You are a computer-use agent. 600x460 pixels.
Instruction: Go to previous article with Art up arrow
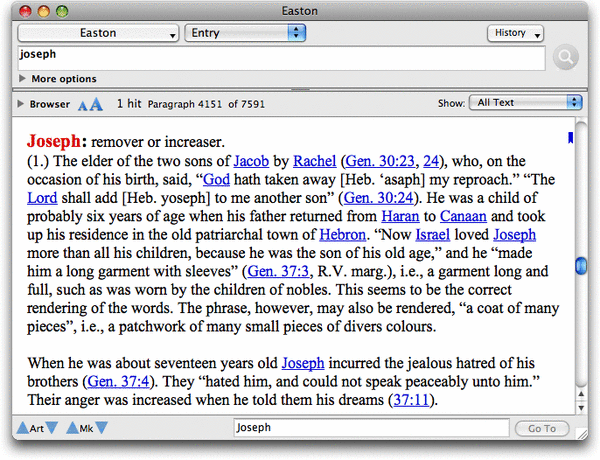[x=23, y=427]
